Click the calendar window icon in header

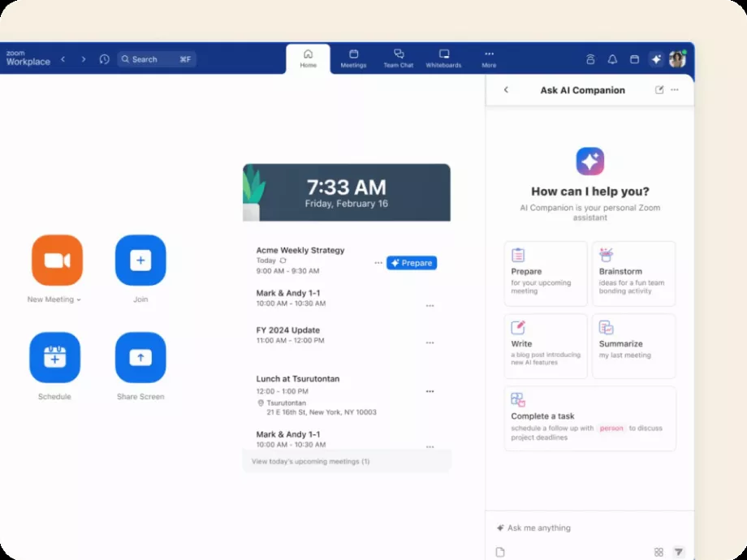tap(635, 59)
